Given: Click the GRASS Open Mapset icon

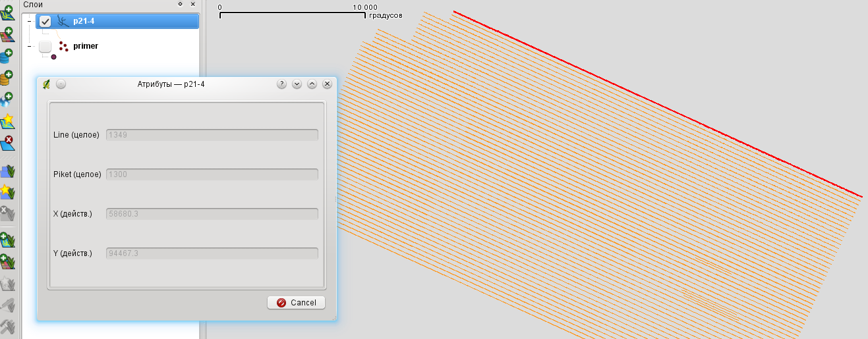Looking at the screenshot, I should 8,172.
